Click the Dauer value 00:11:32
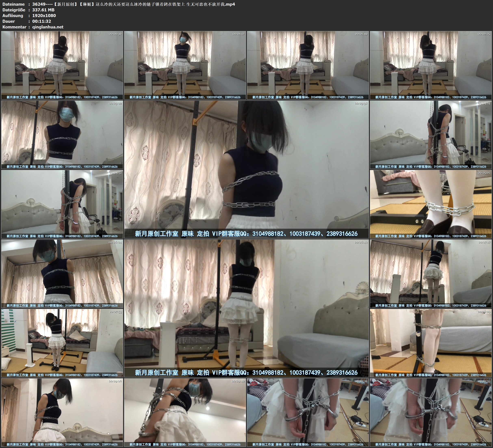This screenshot has width=493, height=448. point(42,21)
